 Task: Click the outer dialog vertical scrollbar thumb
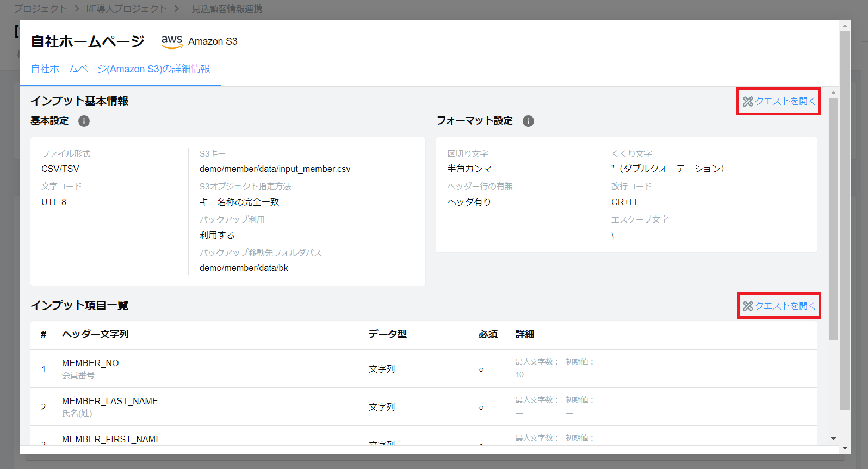click(845, 218)
